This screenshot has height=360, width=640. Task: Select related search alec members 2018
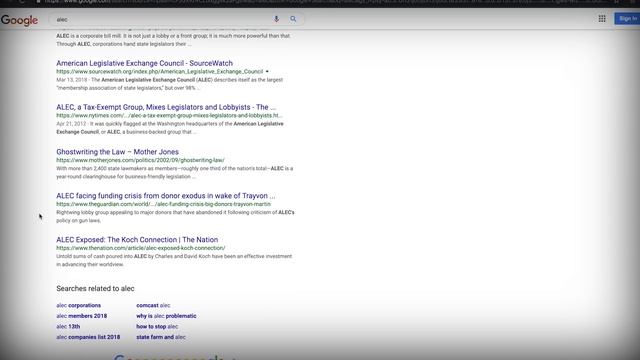click(82, 316)
